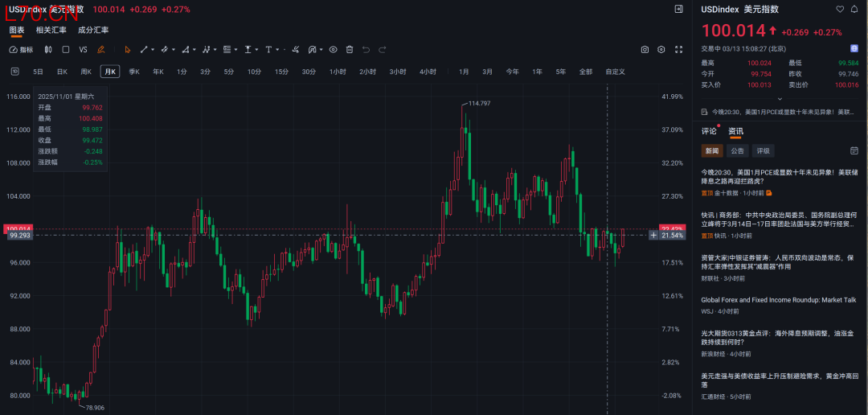Screen dimensions: 868x415
Task: Toggle the orange drawing pencil mode
Action: [101, 50]
